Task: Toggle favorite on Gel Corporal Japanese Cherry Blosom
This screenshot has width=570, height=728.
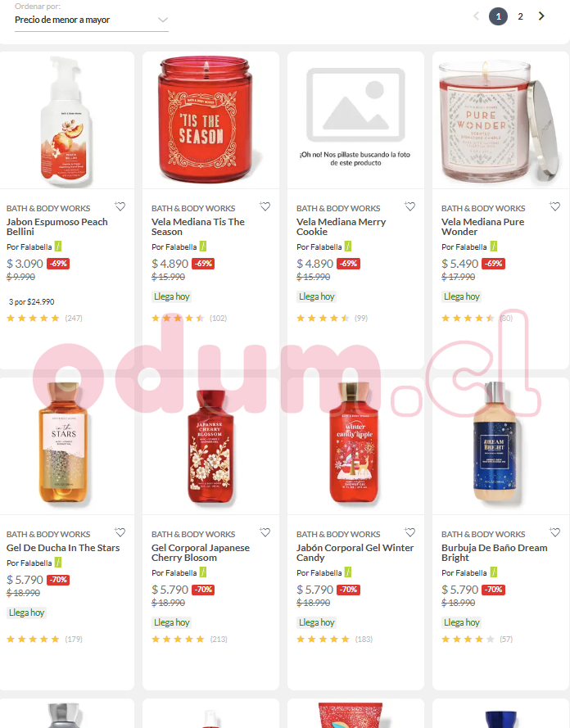Action: (265, 532)
